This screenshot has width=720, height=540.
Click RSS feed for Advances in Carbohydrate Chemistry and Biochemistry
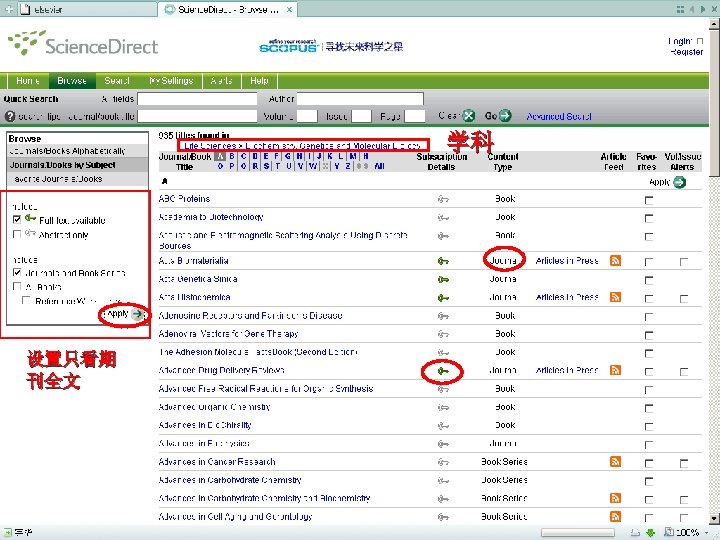(615, 498)
